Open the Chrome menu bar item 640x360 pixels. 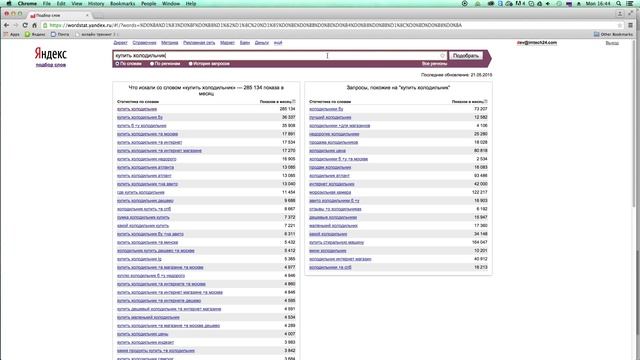point(27,4)
